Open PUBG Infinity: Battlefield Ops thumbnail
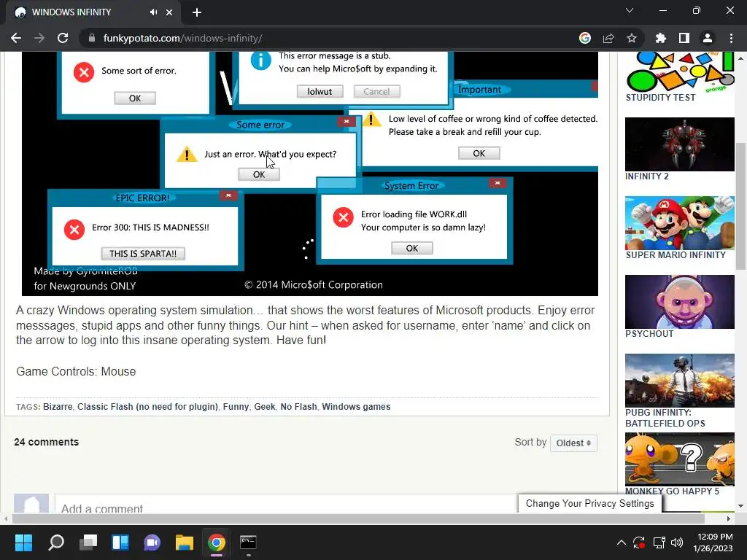Screen dimensions: 747x560 click(680, 381)
